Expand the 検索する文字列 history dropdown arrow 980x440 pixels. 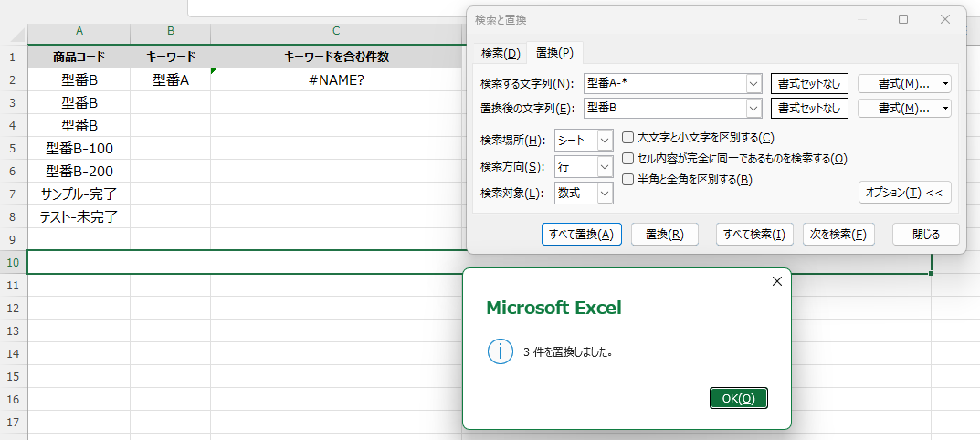click(754, 83)
